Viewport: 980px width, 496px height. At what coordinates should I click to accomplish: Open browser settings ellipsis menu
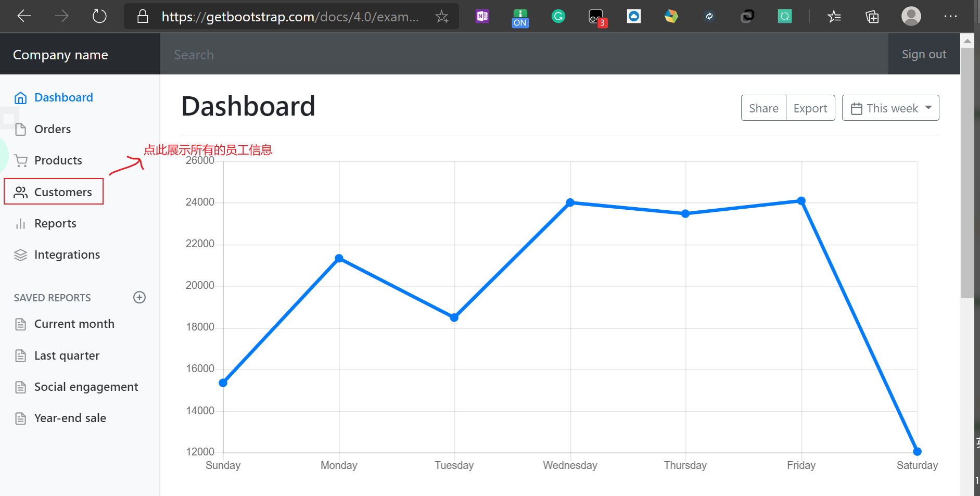pos(950,17)
